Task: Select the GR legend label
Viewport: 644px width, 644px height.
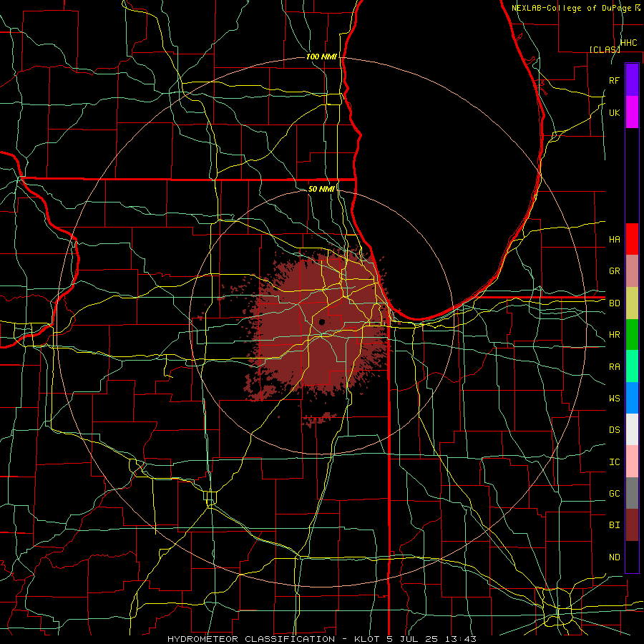Action: 615,271
